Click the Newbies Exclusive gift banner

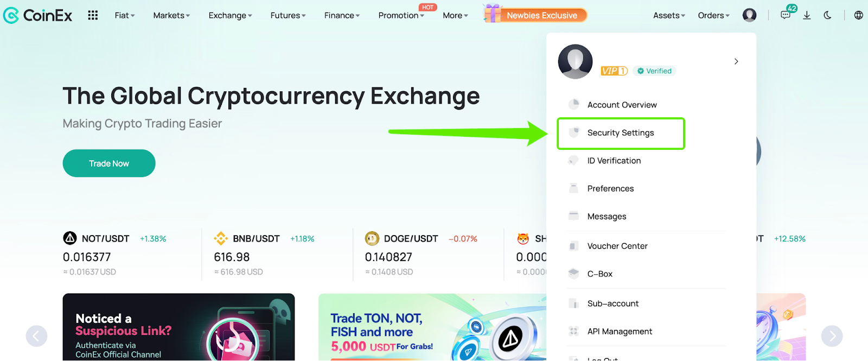535,15
